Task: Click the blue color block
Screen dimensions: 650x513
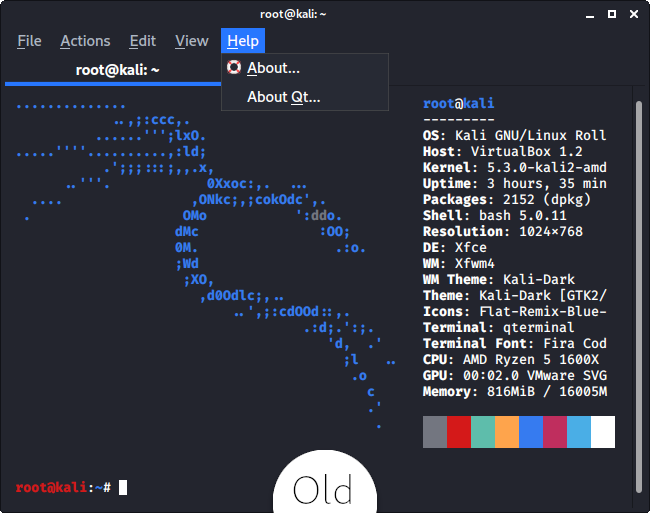Action: pos(531,432)
